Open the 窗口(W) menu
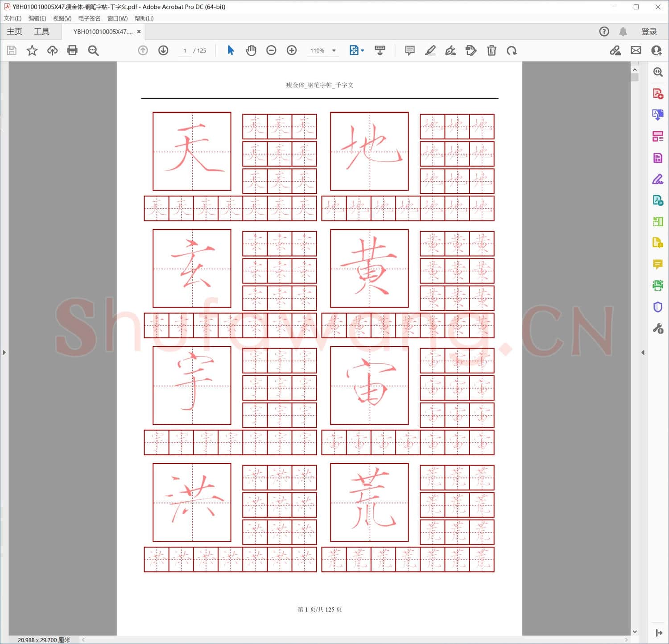Screen dimensions: 669x644 pyautogui.click(x=117, y=18)
